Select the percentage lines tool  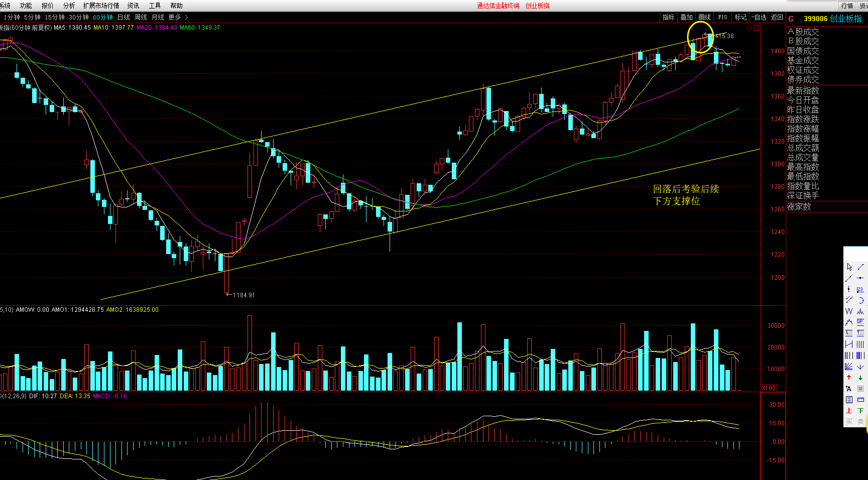(x=849, y=333)
